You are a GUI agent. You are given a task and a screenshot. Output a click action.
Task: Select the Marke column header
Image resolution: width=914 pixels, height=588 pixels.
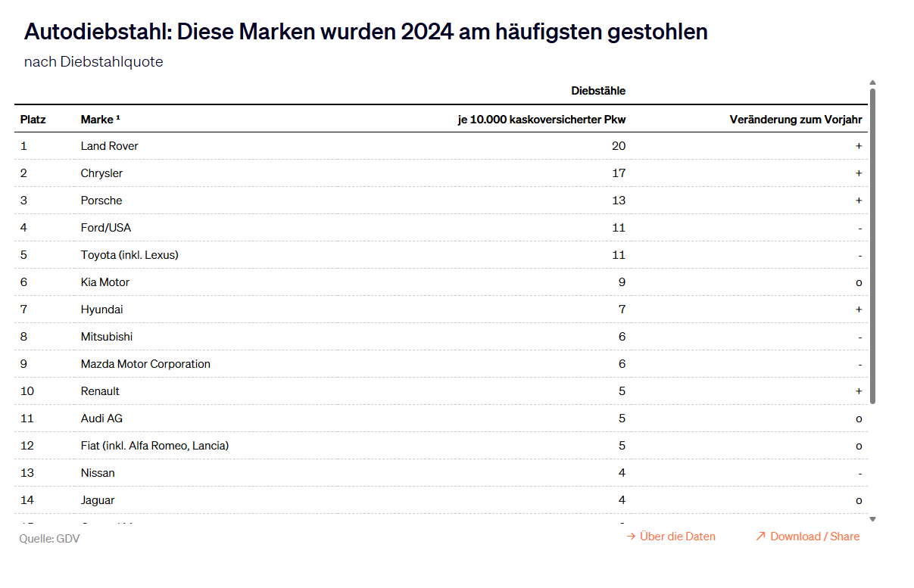pyautogui.click(x=100, y=119)
